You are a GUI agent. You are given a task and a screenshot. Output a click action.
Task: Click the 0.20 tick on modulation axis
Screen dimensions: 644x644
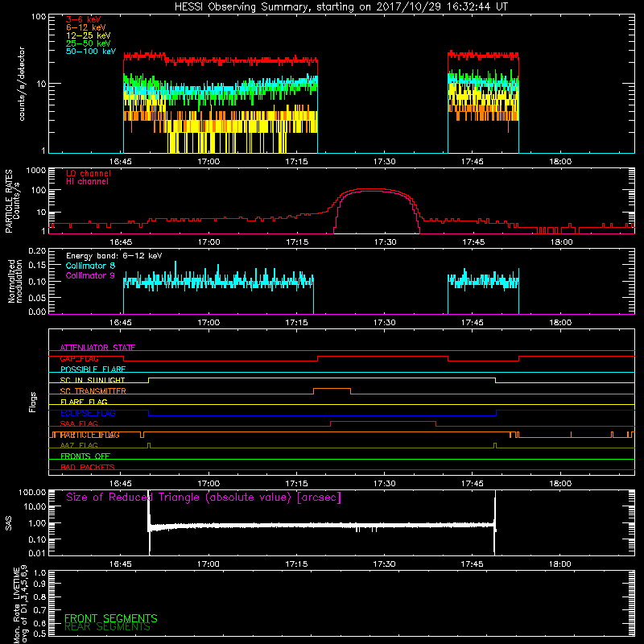(x=37, y=250)
